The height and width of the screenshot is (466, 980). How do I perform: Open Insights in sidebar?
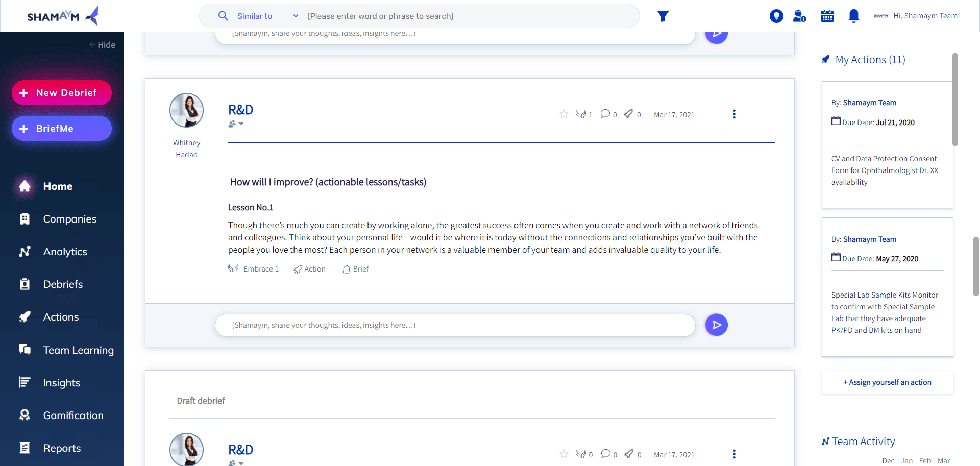[62, 383]
